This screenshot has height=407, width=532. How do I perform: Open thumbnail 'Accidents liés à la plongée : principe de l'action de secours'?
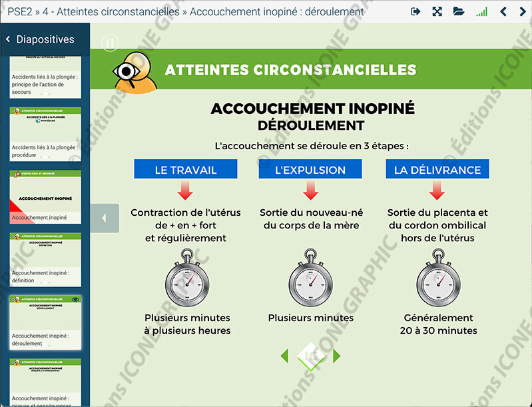tap(45, 77)
